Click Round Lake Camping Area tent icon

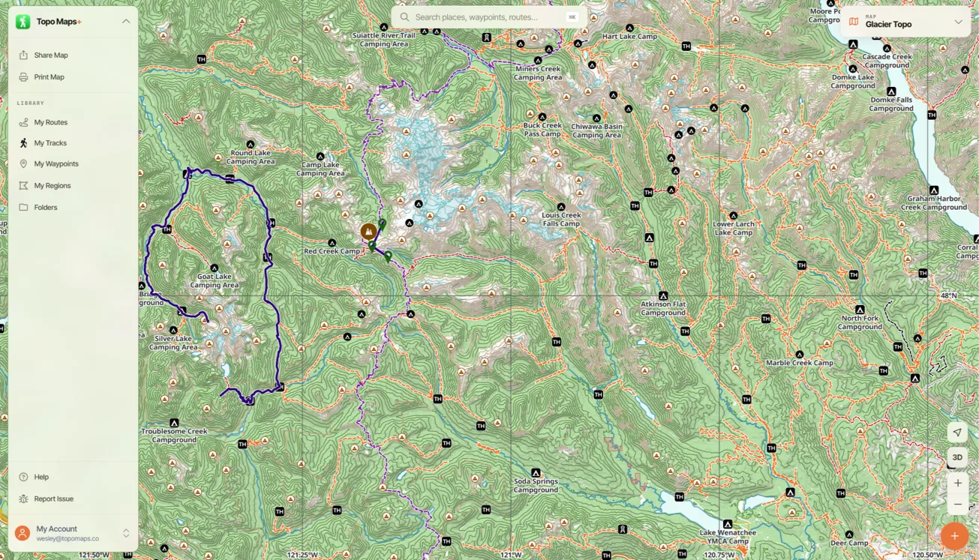(x=251, y=145)
